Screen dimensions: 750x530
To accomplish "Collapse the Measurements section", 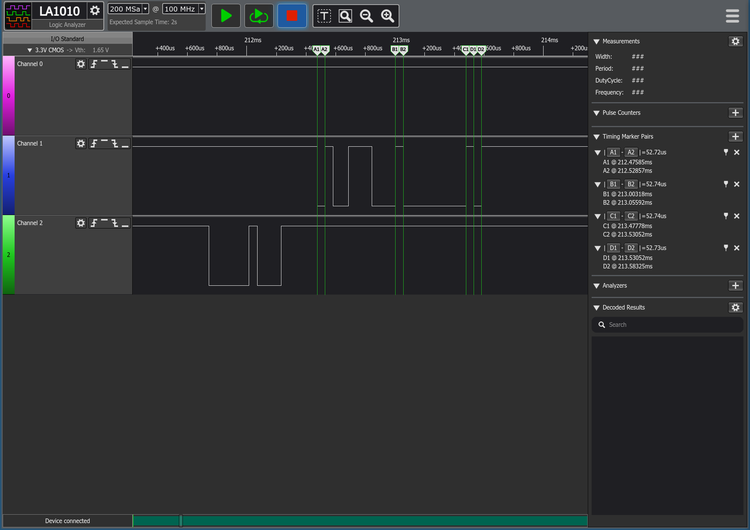I will [x=596, y=42].
